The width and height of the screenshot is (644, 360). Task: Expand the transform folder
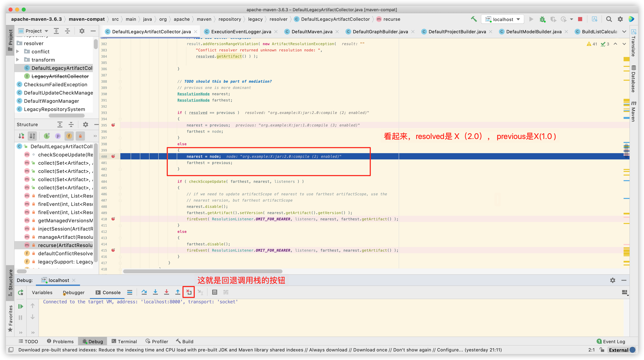coord(18,60)
